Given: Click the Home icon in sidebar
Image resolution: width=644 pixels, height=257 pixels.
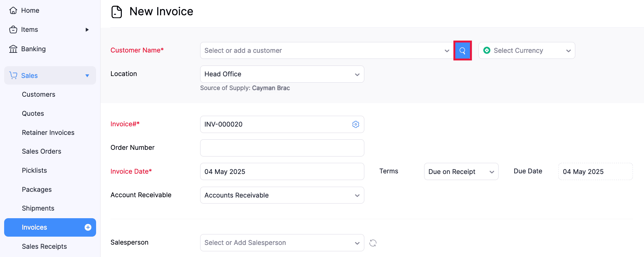Looking at the screenshot, I should [x=13, y=10].
